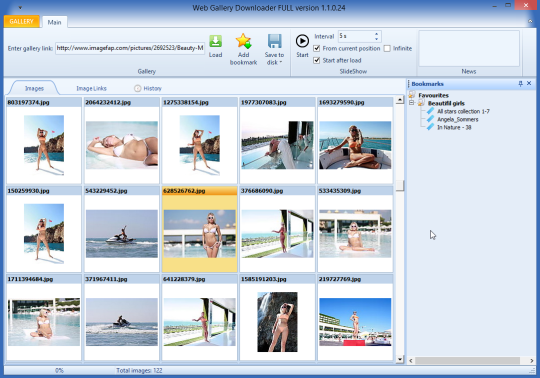Image resolution: width=540 pixels, height=378 pixels.
Task: Switch to the Images tab
Action: (34, 88)
